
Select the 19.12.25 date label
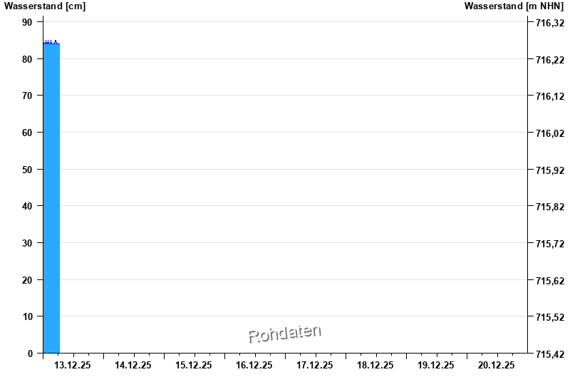[x=436, y=365]
